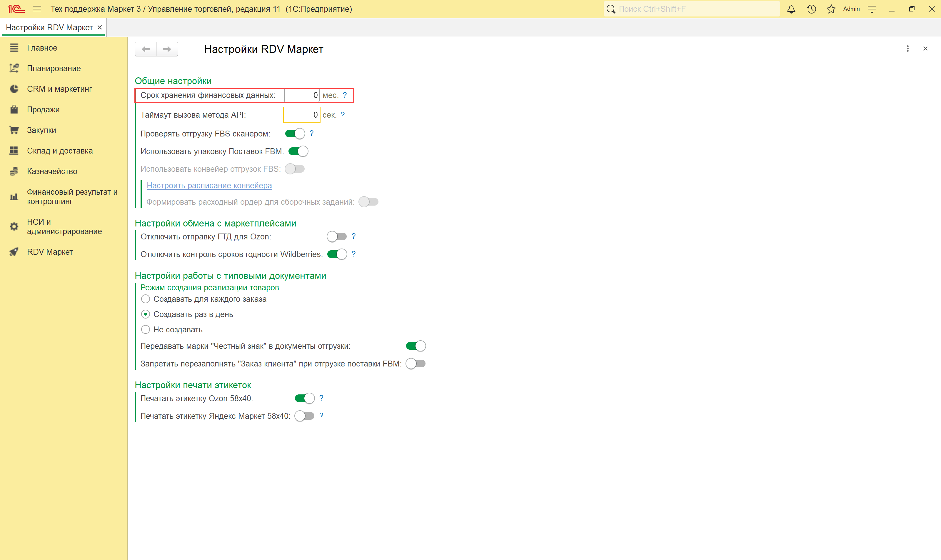Click the navigate back arrow button

pyautogui.click(x=146, y=49)
